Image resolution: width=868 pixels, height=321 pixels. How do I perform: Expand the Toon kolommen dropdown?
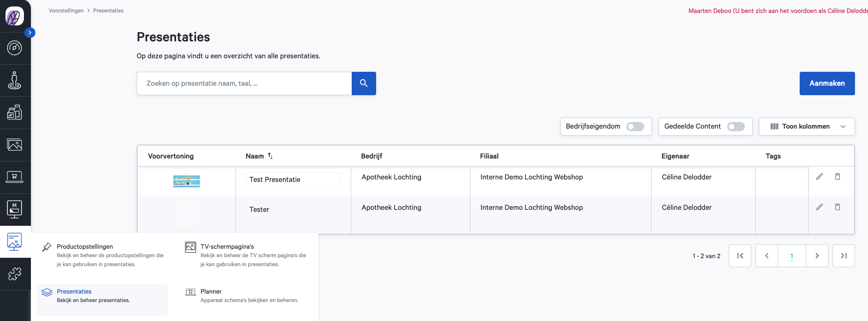point(806,127)
